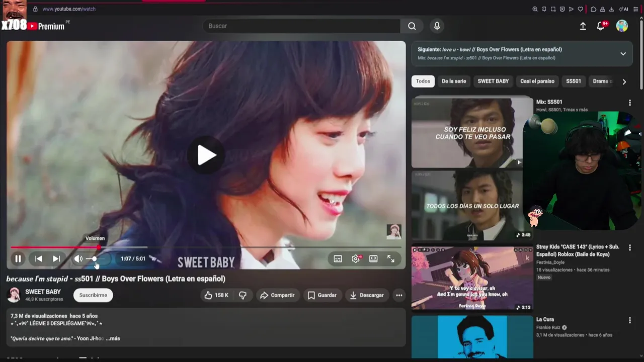Expand the Siguiente mix playlist panel
This screenshot has width=644, height=362.
[623, 54]
